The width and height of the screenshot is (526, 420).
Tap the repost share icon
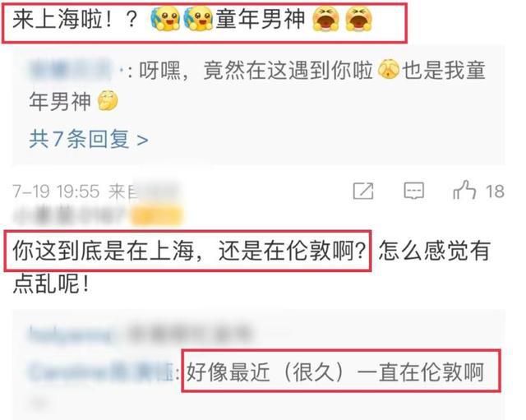click(363, 191)
